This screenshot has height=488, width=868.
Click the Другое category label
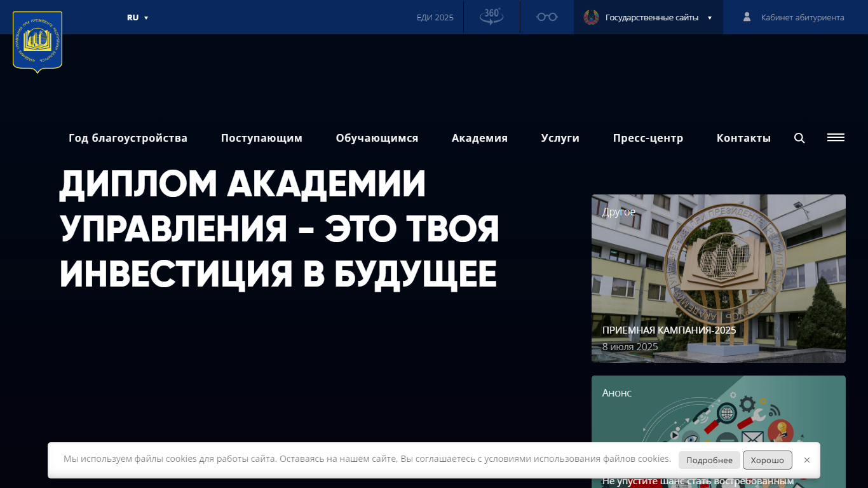coord(619,212)
